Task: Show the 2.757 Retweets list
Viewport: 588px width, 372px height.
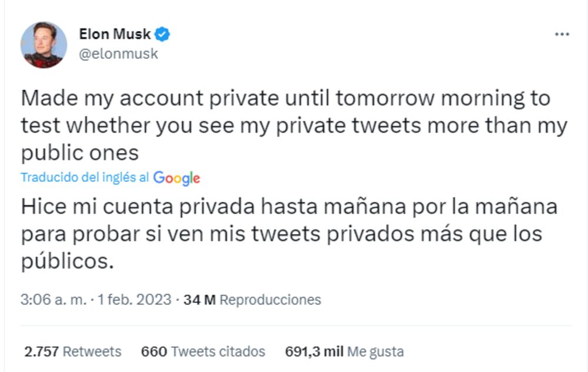Action: pos(73,352)
